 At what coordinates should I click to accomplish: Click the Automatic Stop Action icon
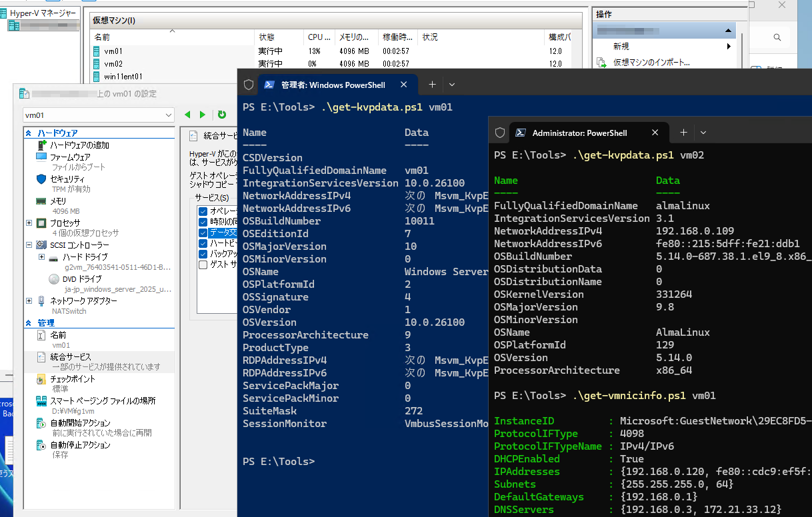pyautogui.click(x=41, y=446)
